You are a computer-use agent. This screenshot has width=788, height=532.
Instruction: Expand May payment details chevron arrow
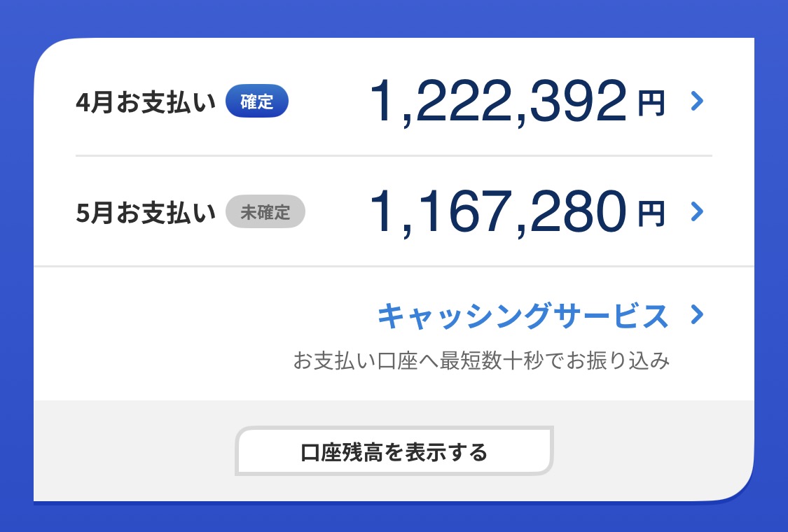coord(696,211)
